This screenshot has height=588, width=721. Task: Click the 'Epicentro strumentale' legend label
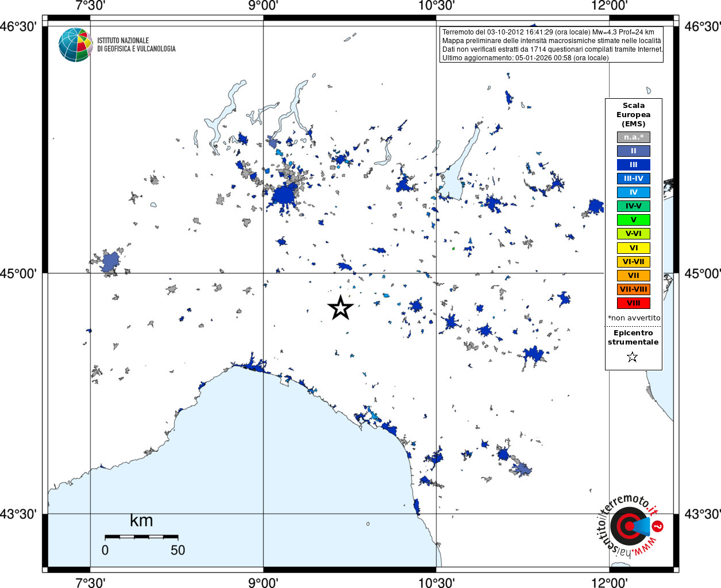633,338
